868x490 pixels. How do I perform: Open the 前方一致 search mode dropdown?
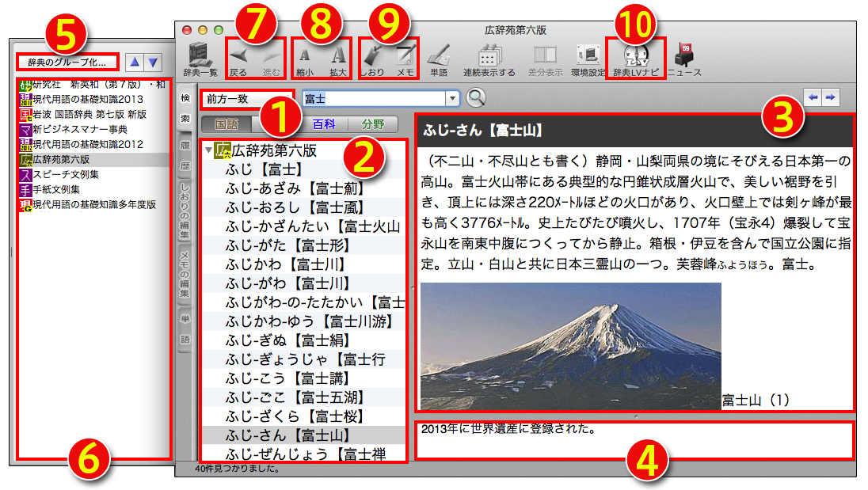[x=247, y=99]
